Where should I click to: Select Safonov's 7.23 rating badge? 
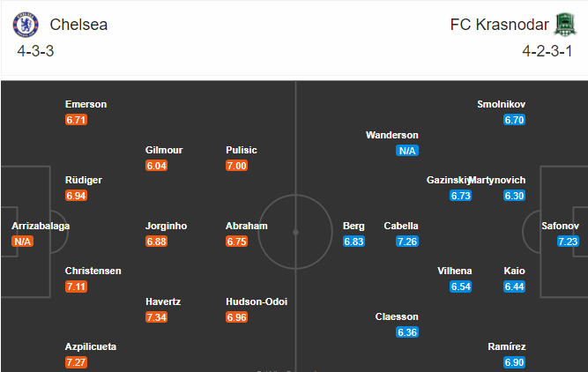tap(568, 242)
